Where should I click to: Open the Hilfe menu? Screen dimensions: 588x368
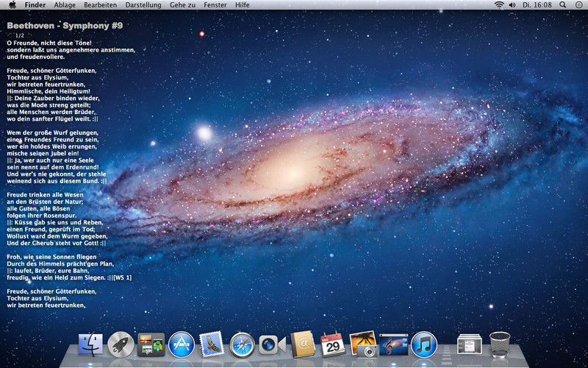[x=243, y=5]
